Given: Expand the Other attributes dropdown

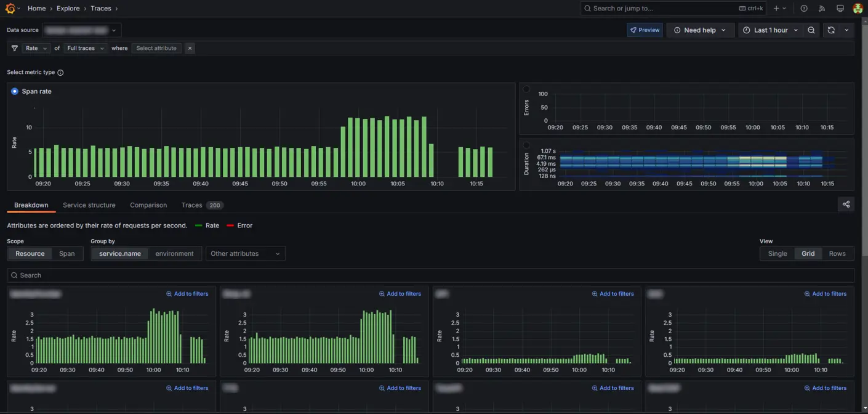Looking at the screenshot, I should 245,254.
